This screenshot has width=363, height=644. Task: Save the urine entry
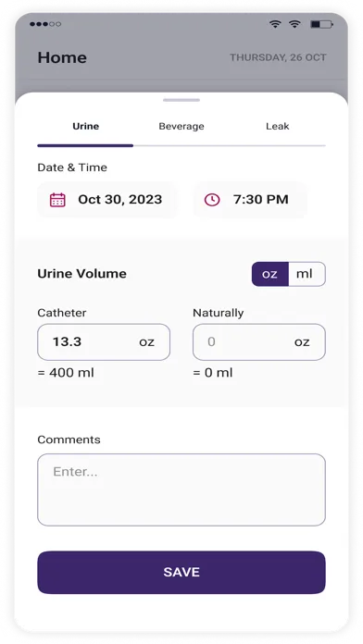[x=181, y=572]
